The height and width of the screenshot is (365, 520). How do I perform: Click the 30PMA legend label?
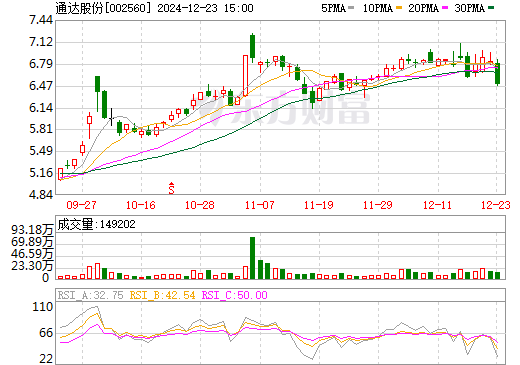point(469,8)
